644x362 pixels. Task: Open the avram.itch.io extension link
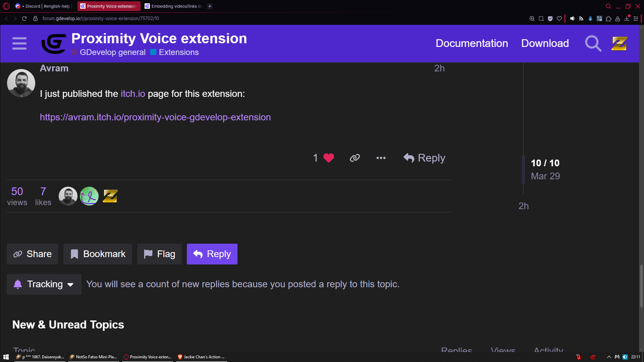[155, 117]
